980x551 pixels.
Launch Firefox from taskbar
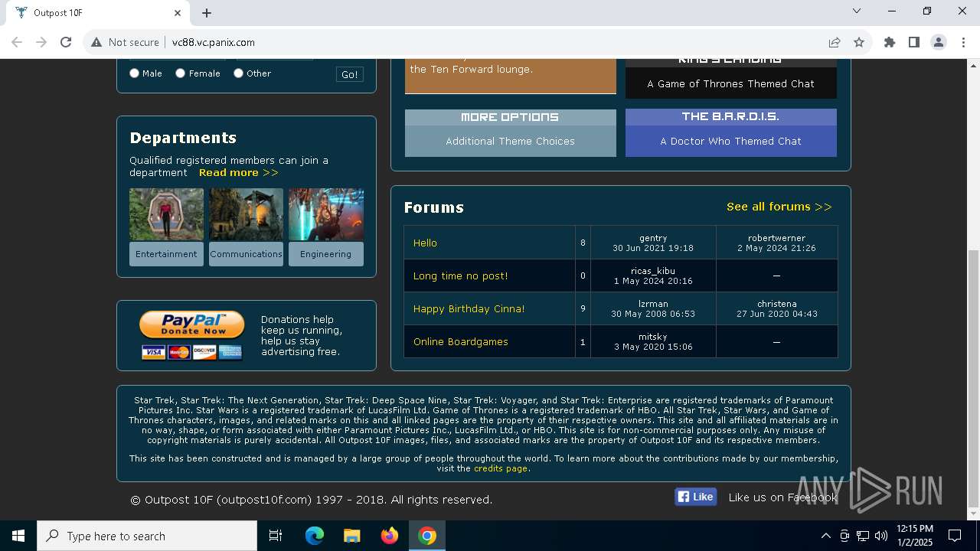[x=390, y=536]
